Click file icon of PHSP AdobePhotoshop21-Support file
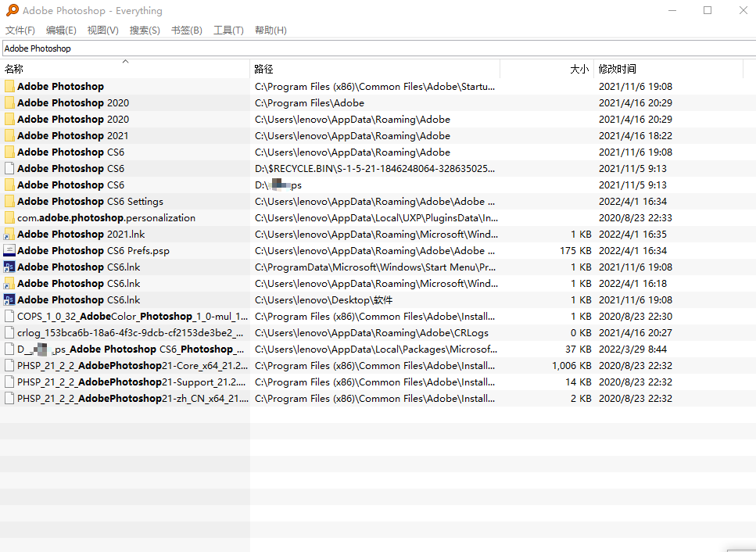This screenshot has width=756, height=552. [9, 382]
